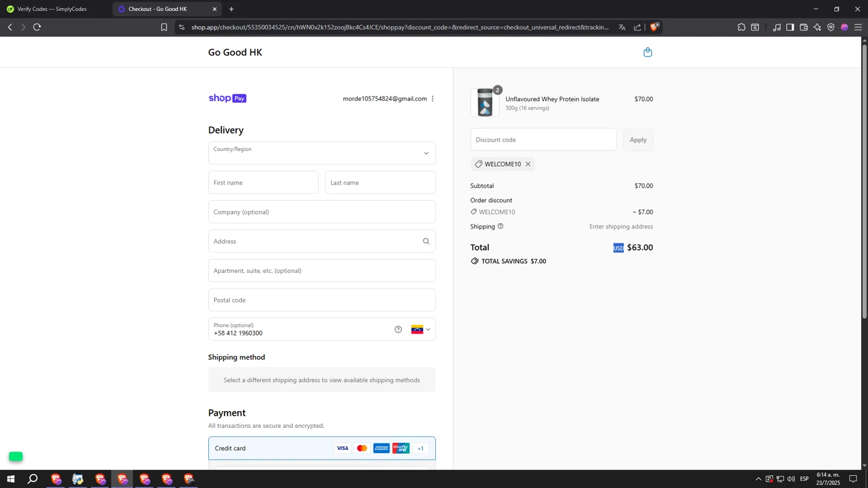View site information in address bar

[182, 27]
